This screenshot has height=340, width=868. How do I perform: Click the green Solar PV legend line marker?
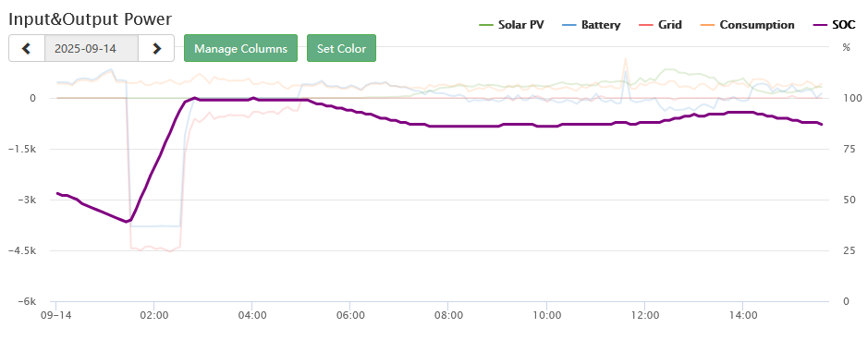pos(486,25)
